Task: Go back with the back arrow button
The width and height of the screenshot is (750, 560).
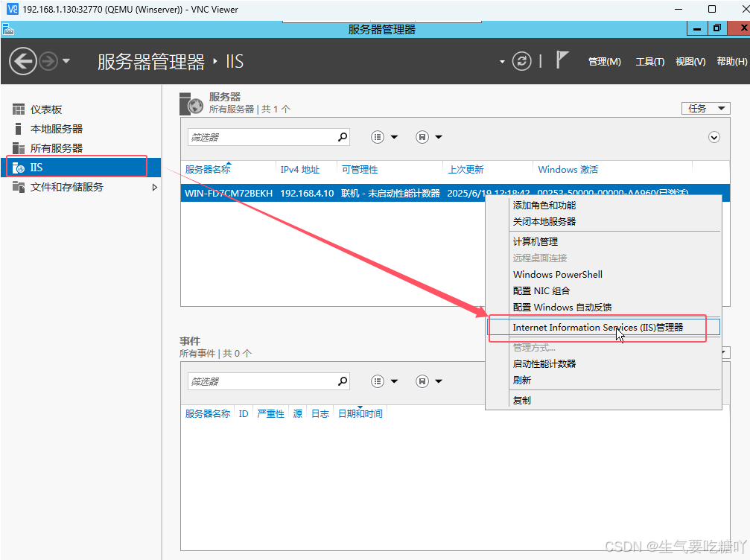Action: tap(22, 61)
